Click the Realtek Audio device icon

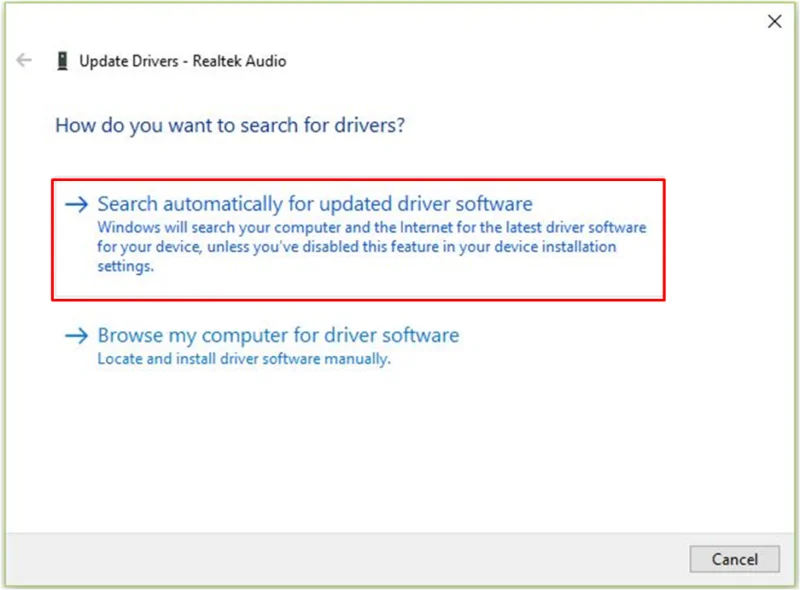tap(62, 61)
